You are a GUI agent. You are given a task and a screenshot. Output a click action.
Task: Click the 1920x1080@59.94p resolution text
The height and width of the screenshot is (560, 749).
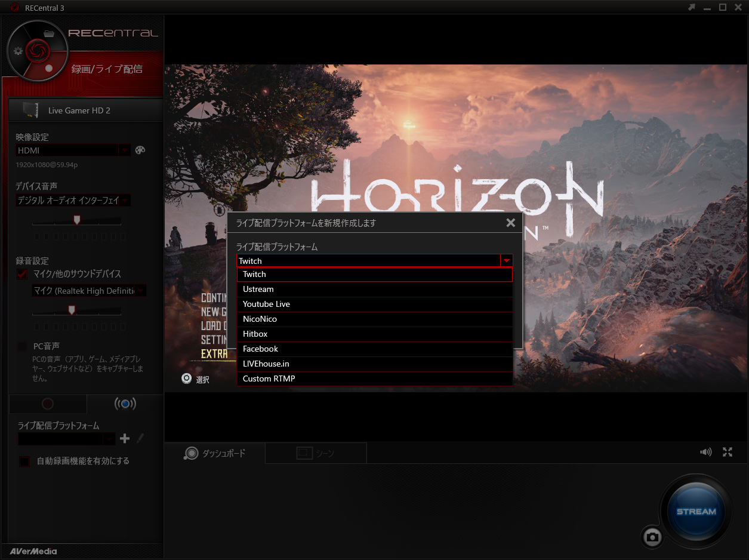point(47,164)
